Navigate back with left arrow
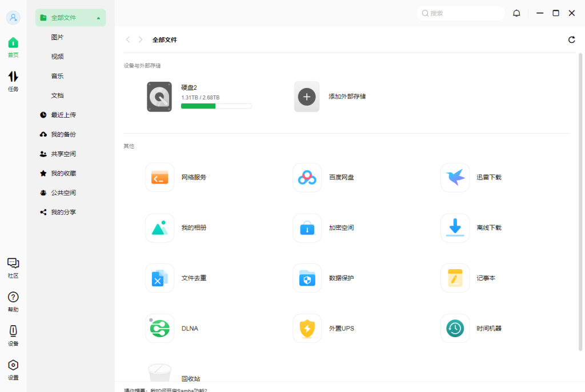The width and height of the screenshot is (585, 392). point(128,39)
